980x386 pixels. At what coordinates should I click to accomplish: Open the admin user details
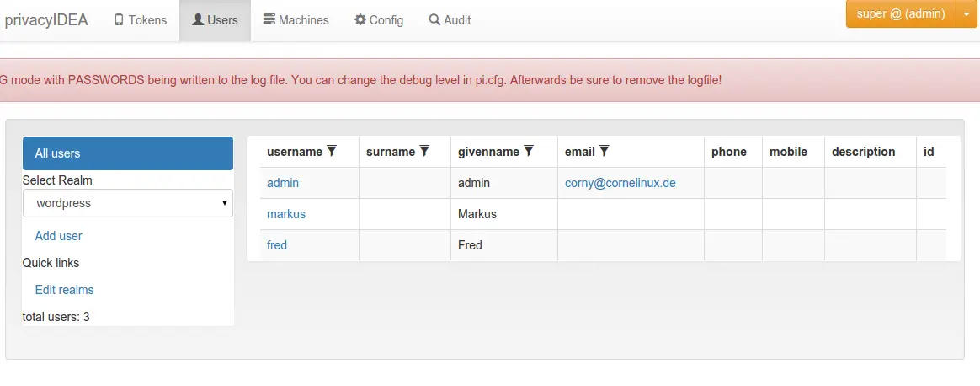tap(283, 183)
